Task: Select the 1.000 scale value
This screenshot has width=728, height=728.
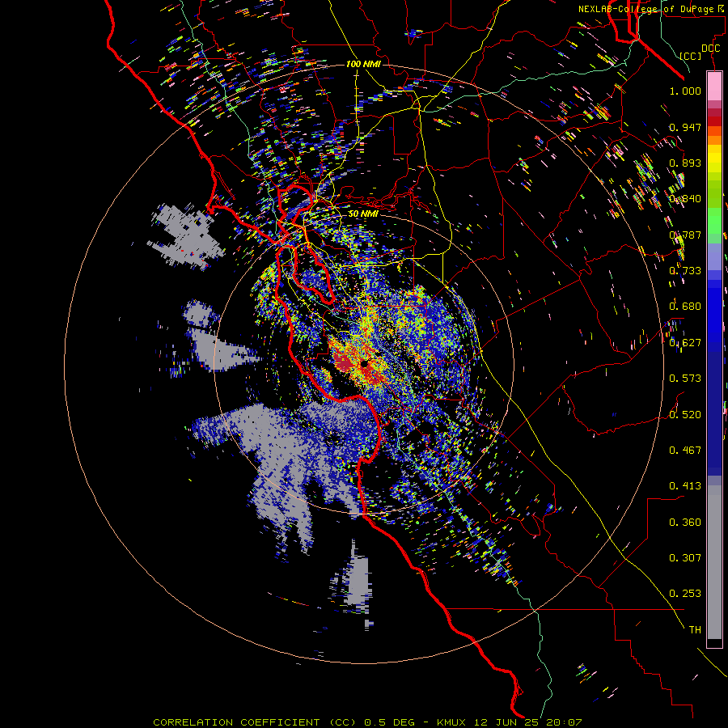Action: pyautogui.click(x=685, y=91)
